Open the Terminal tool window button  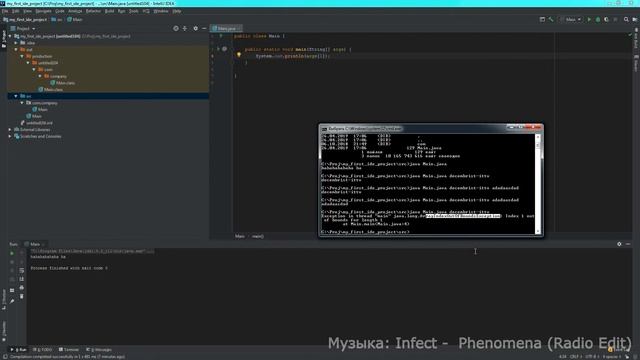(x=69, y=350)
